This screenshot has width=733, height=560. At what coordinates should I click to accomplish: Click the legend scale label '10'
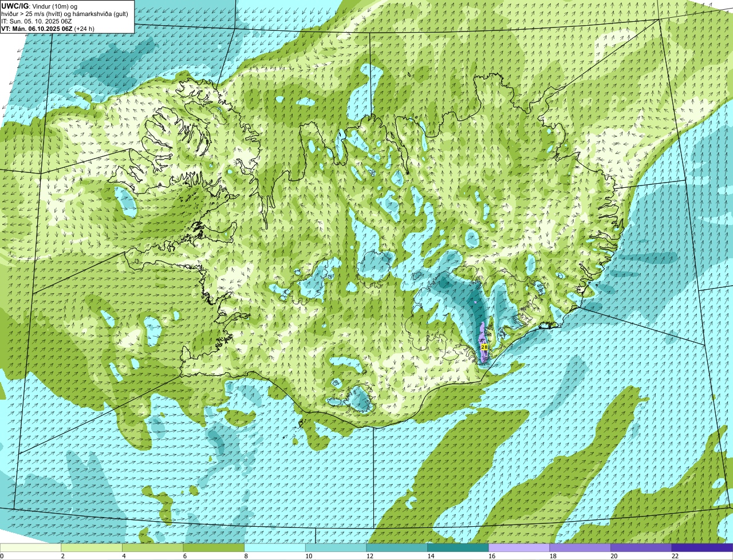coord(309,556)
